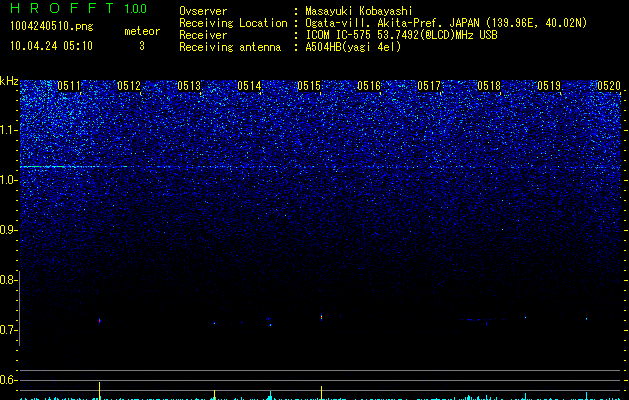
Task: Click the 0.7 kHz axis label
Action: click(x=9, y=330)
